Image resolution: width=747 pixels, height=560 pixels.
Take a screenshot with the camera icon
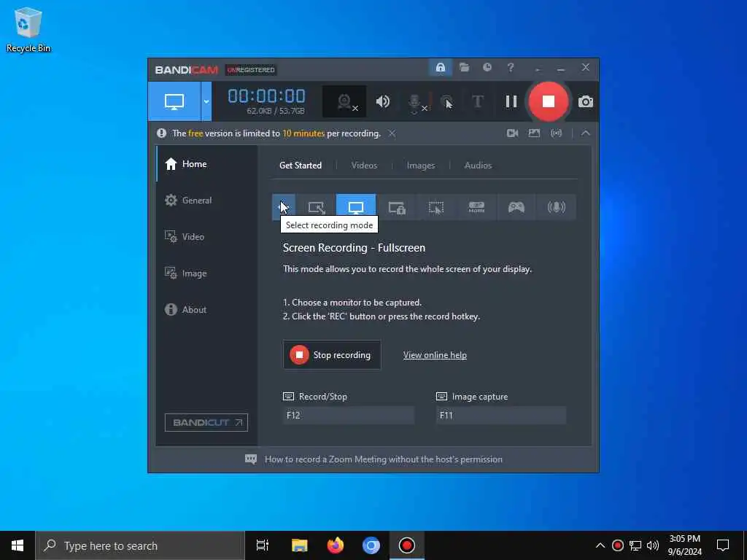586,102
